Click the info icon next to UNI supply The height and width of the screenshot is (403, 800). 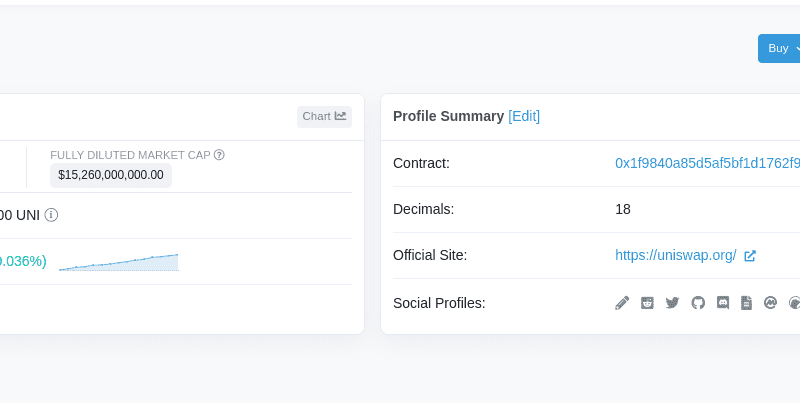51,215
